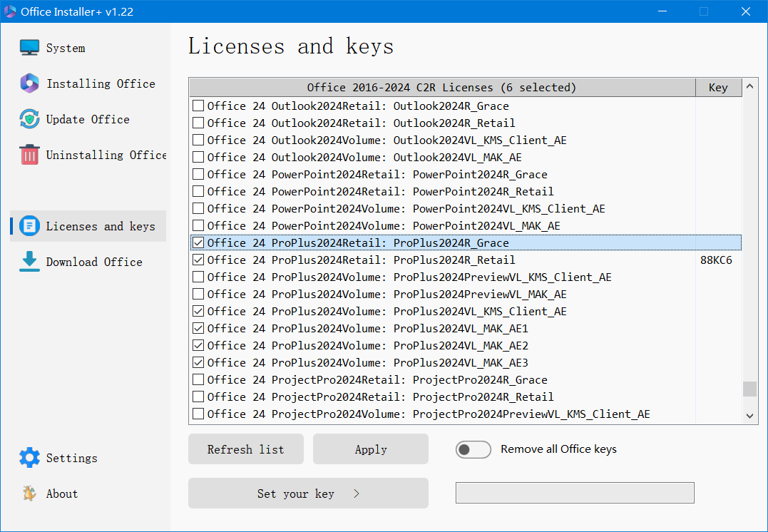Minimize the Office Installer+ window

coord(662,11)
